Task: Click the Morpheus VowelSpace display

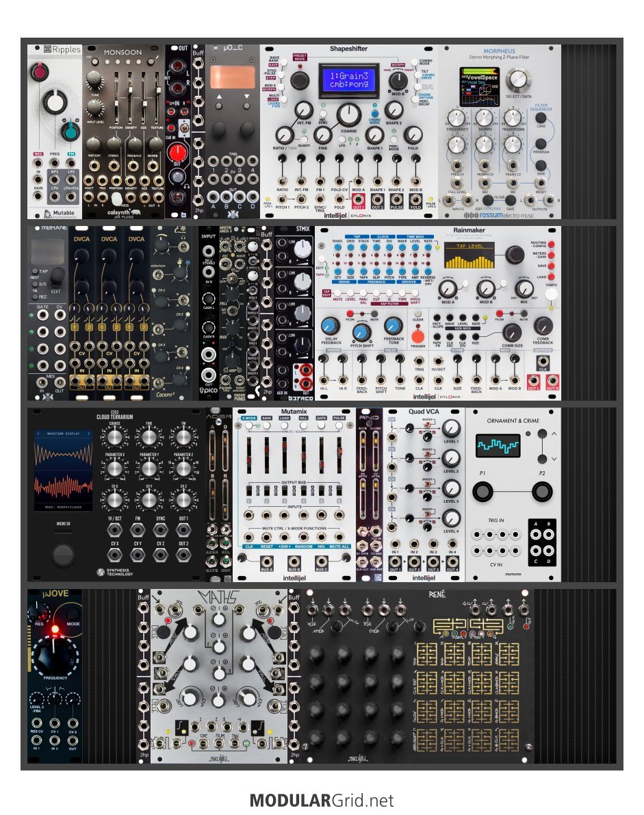Action: pyautogui.click(x=479, y=87)
